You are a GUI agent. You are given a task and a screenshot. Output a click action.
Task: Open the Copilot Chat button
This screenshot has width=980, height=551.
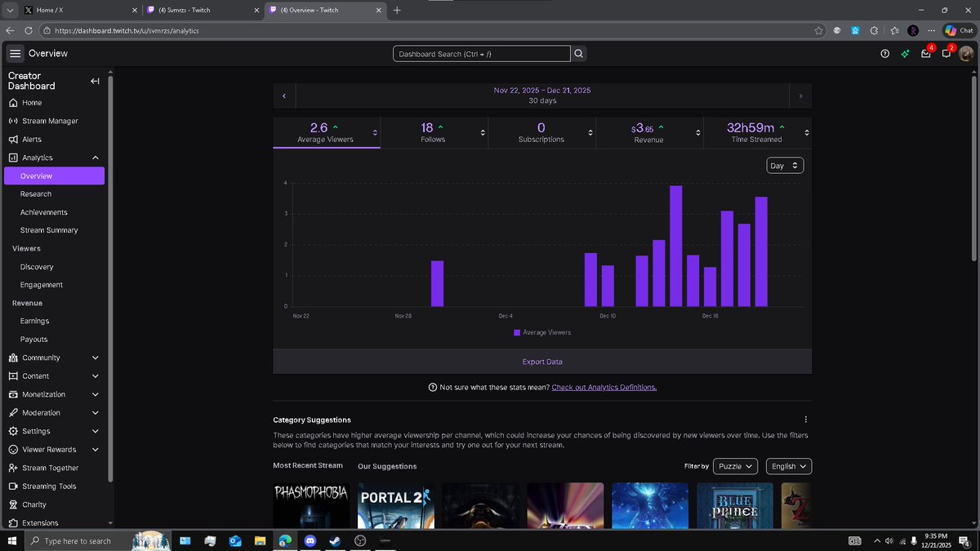960,30
